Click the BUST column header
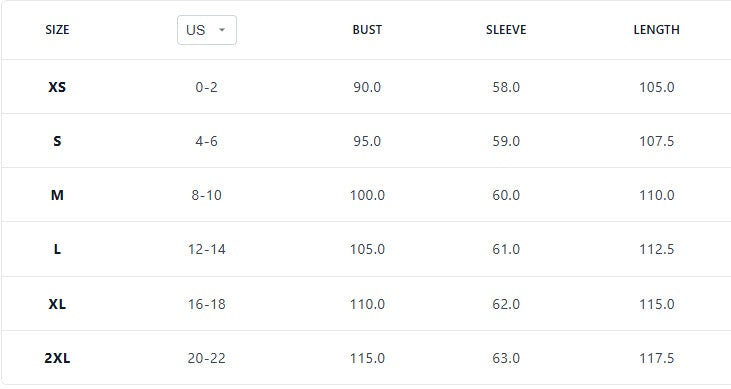The height and width of the screenshot is (389, 731). pyautogui.click(x=367, y=30)
